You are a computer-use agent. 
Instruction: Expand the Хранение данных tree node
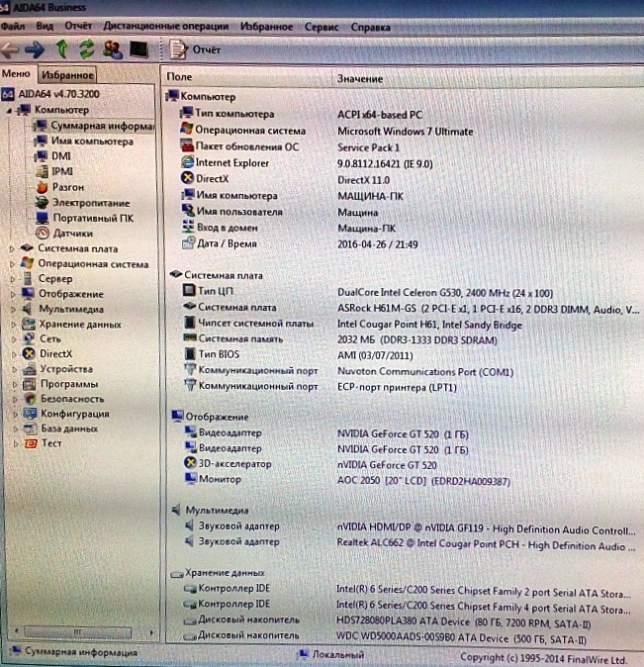tap(14, 325)
